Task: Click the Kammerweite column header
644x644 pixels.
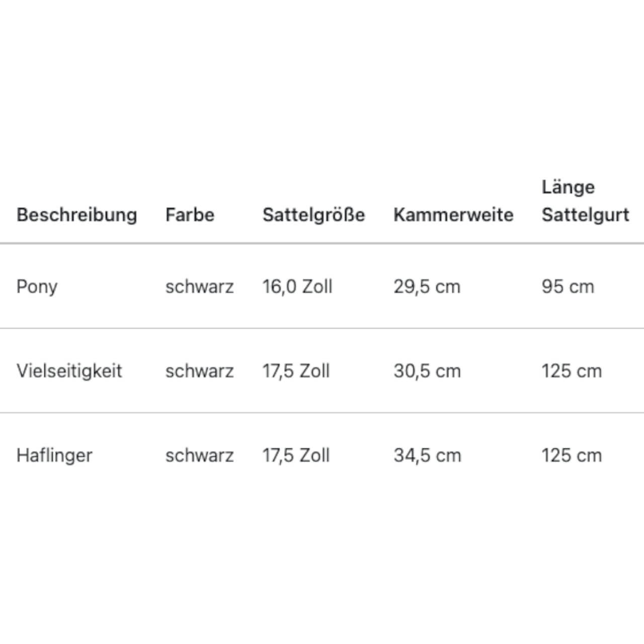Action: [453, 215]
